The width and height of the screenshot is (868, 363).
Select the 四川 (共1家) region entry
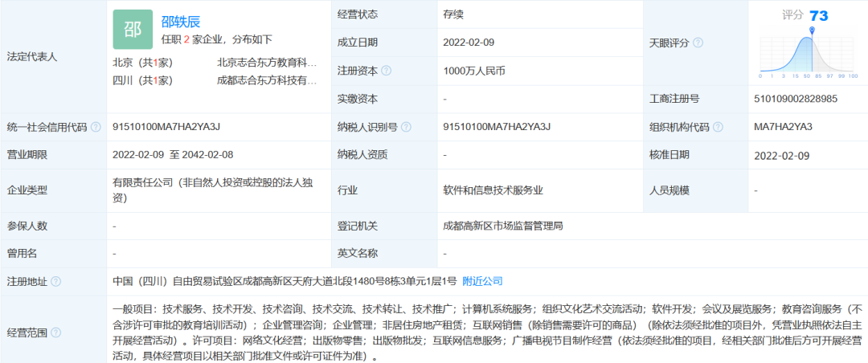click(x=142, y=80)
